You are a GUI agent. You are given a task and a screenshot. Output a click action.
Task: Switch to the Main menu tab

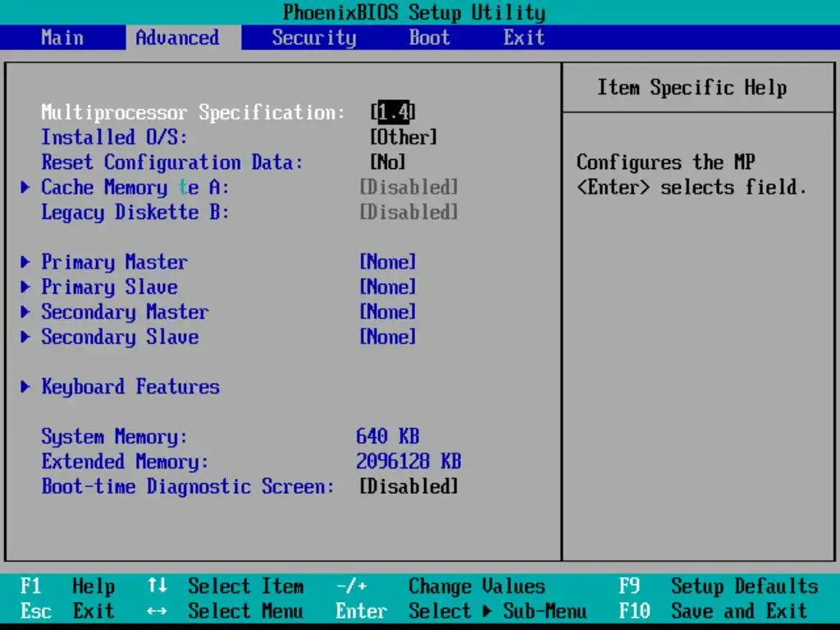62,38
